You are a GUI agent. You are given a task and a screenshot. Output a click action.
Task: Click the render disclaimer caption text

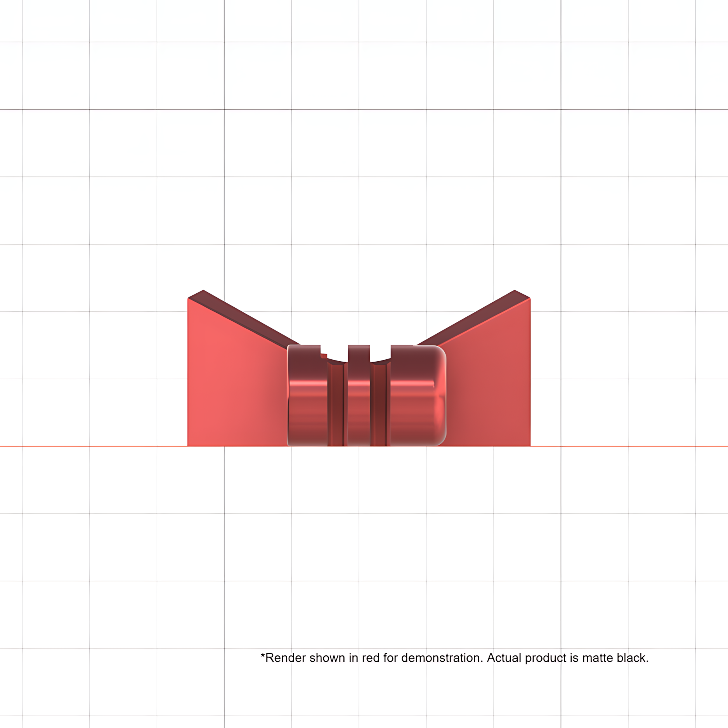click(x=454, y=658)
